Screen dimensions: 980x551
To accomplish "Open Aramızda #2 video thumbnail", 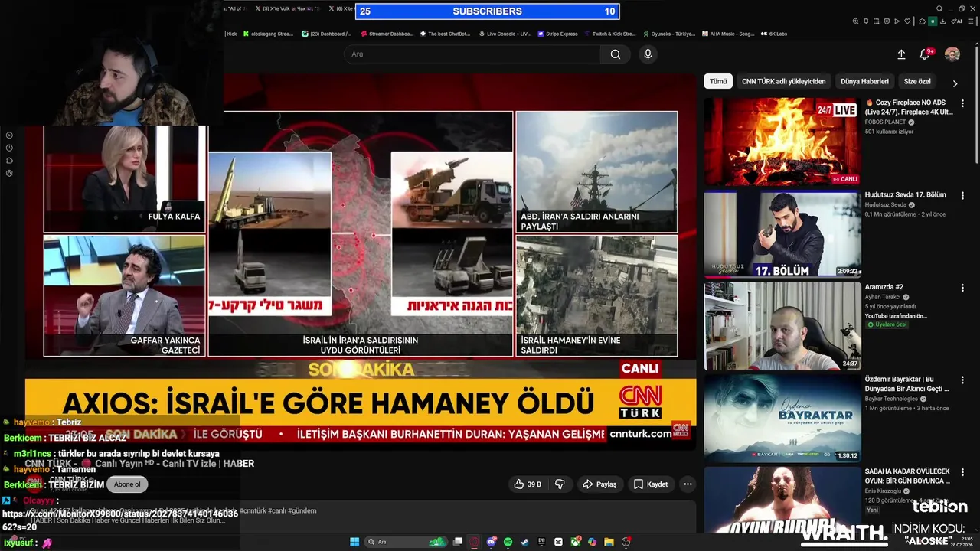I will pos(782,326).
